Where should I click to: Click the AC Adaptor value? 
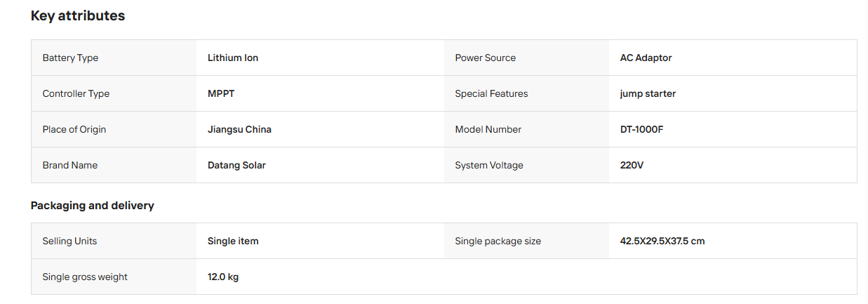click(646, 58)
